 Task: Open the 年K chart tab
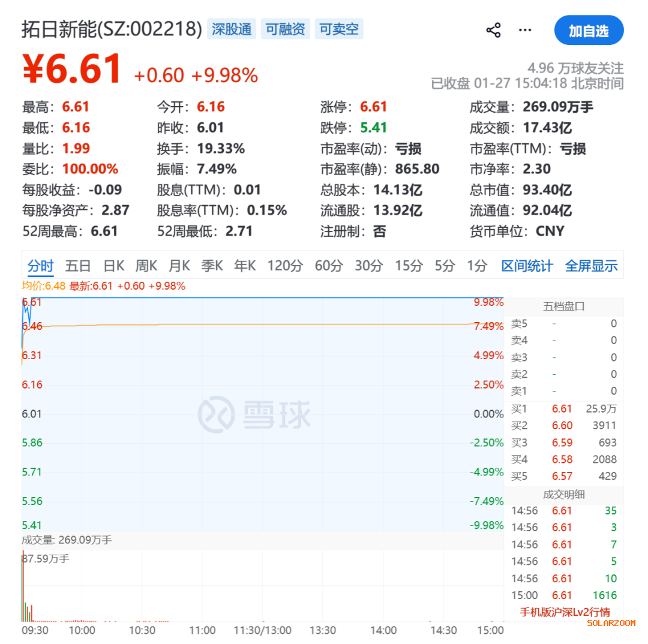pos(245,266)
